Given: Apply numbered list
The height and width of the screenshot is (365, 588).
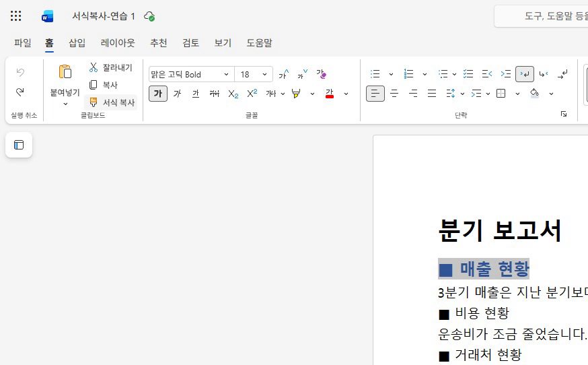Looking at the screenshot, I should click(409, 74).
